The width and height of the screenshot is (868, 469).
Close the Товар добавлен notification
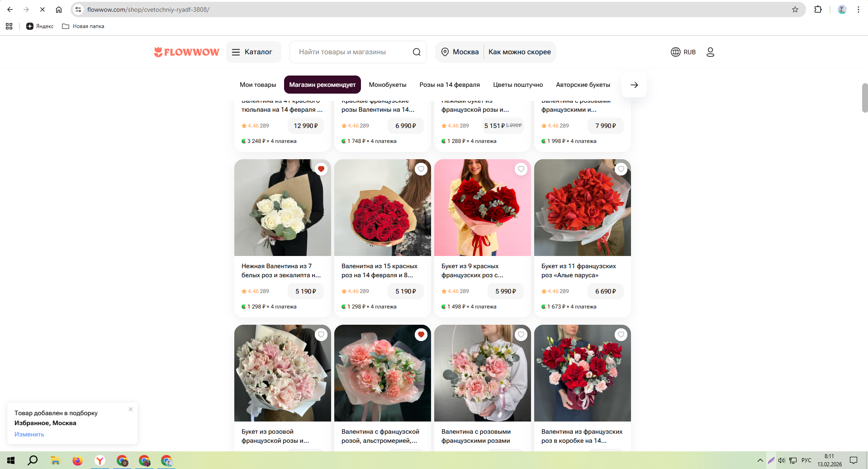[131, 409]
